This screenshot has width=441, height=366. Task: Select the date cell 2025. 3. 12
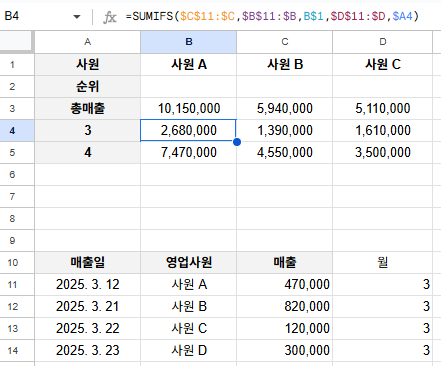tap(87, 284)
